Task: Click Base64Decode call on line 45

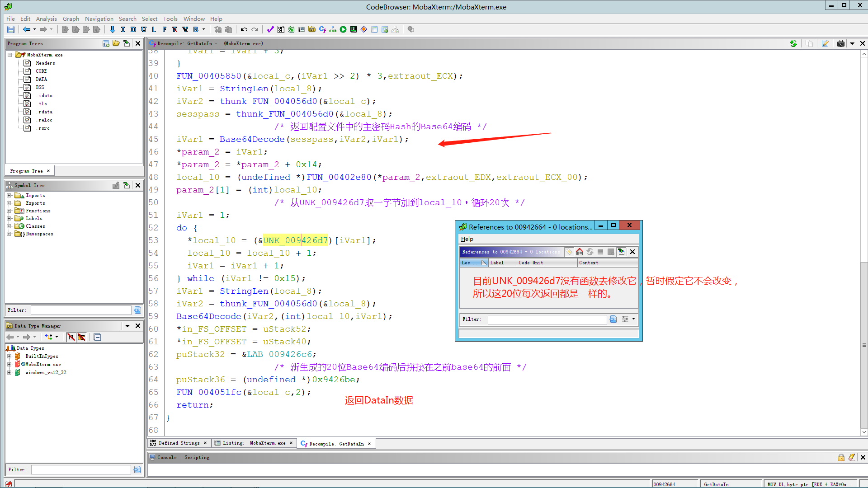Action: tap(252, 139)
